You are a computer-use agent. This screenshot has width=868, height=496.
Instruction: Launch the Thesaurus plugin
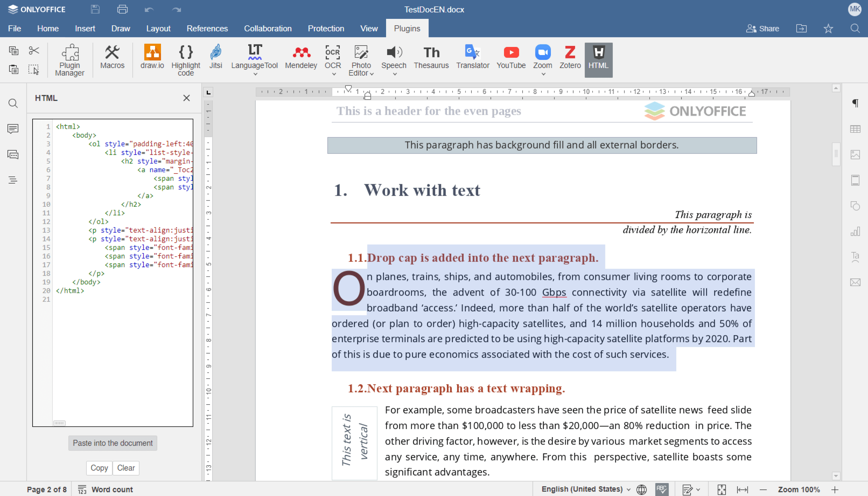click(431, 57)
